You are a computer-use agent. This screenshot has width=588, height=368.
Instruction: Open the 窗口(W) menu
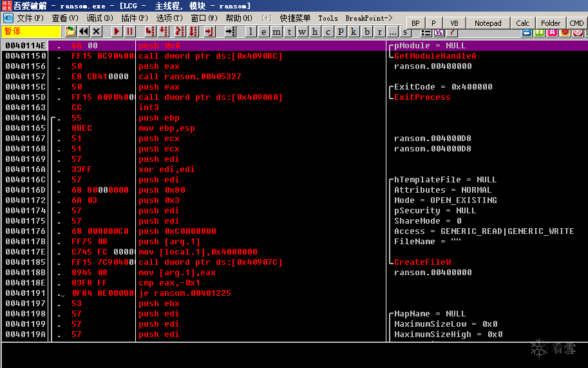click(204, 18)
